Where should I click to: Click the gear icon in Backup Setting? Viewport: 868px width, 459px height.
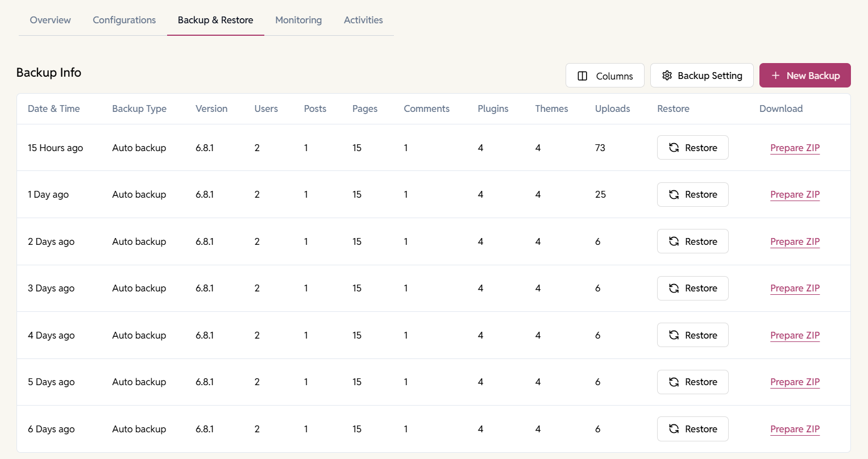tap(667, 76)
